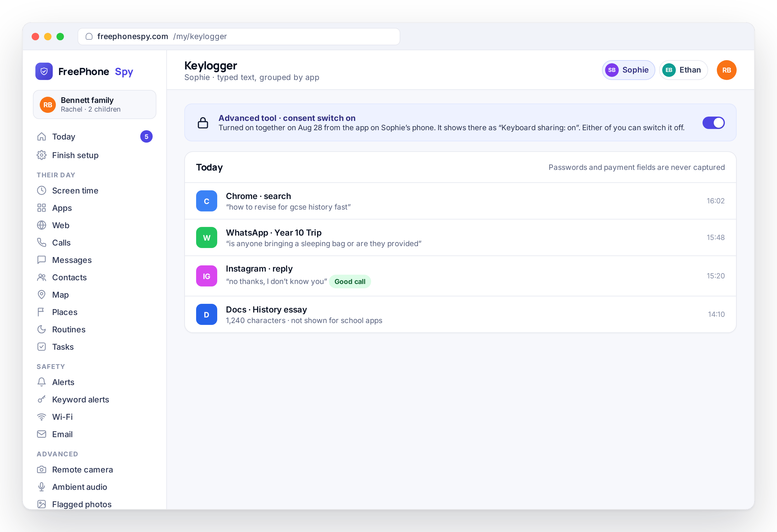Open the Ambient audio page
The width and height of the screenshot is (777, 532).
(95, 487)
